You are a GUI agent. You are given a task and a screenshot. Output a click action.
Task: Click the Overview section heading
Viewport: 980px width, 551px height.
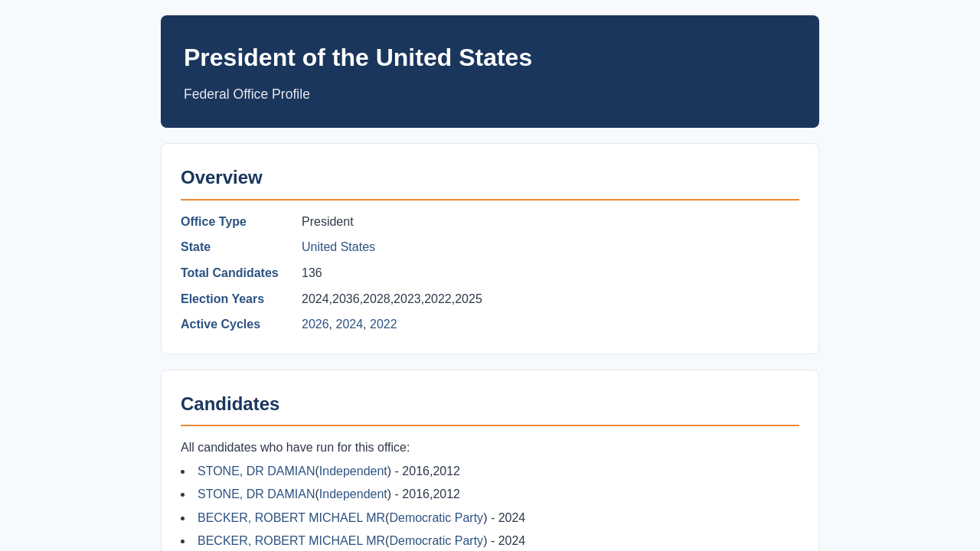(221, 178)
